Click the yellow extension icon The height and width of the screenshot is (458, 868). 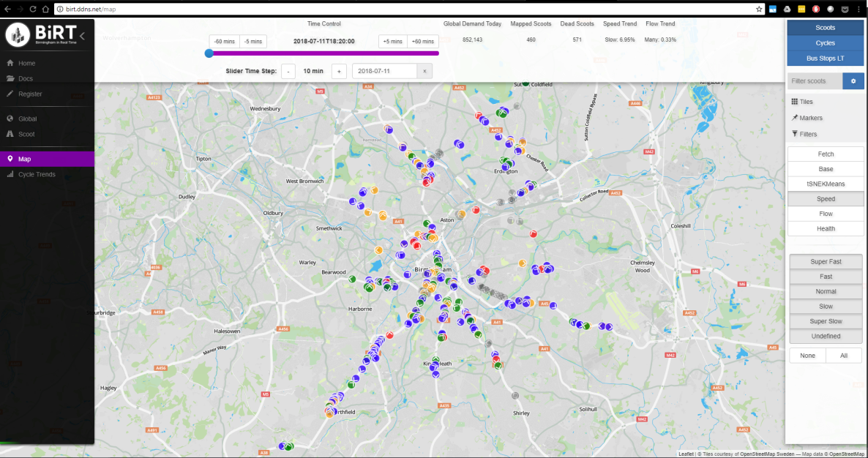(x=801, y=9)
